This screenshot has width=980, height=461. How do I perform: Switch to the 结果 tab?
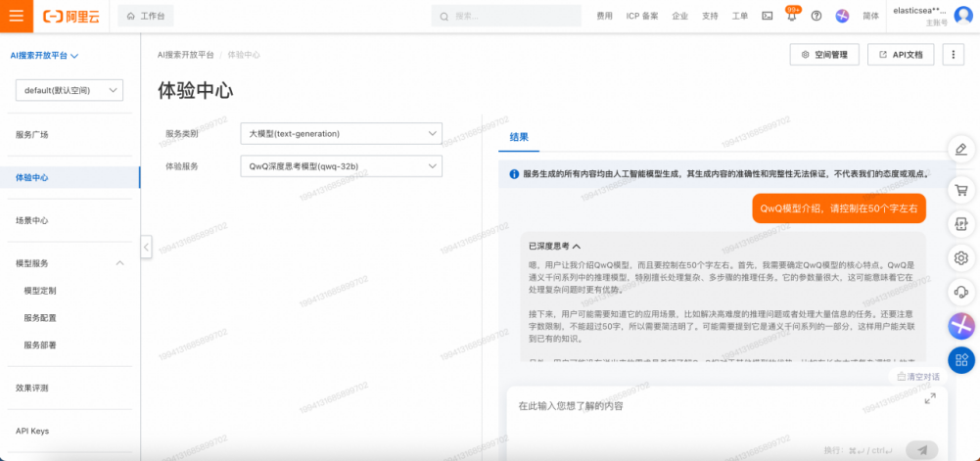click(x=519, y=137)
